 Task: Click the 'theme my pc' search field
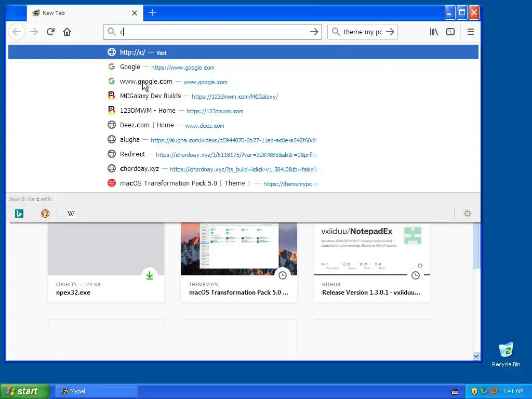pos(362,32)
